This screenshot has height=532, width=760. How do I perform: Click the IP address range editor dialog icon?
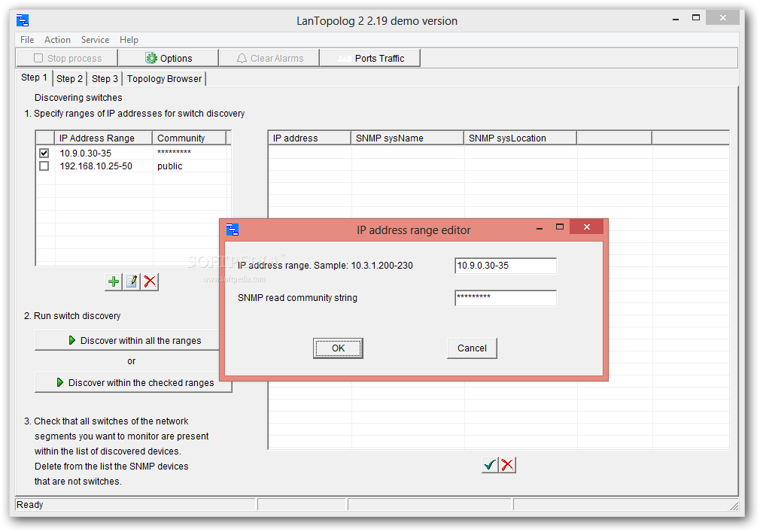point(233,230)
